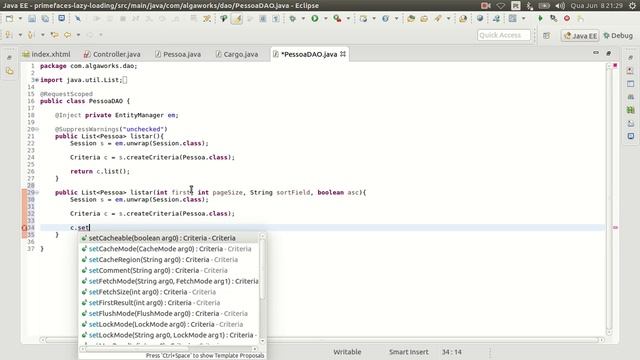Select setFirstResult(int arg0) proposal

pyautogui.click(x=169, y=303)
